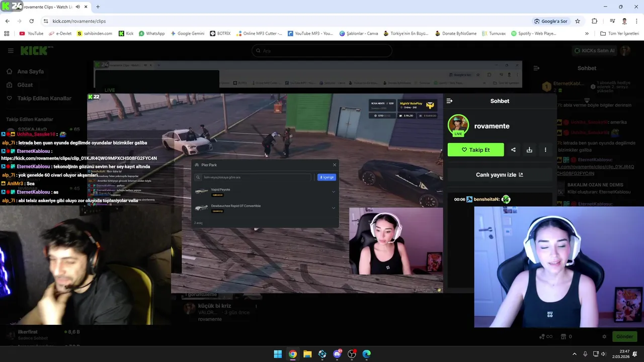Collapse the clip Sohbet panel icon
This screenshot has height=362, width=644.
point(449,101)
